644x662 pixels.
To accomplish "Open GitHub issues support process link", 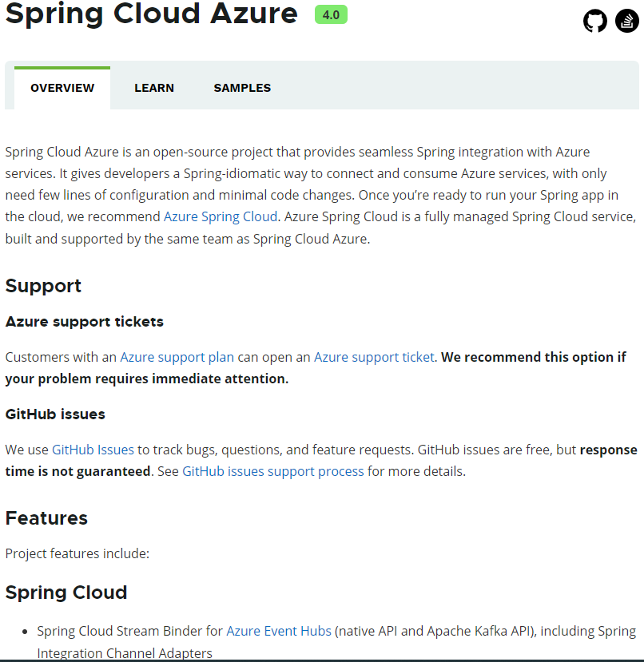I will [273, 471].
